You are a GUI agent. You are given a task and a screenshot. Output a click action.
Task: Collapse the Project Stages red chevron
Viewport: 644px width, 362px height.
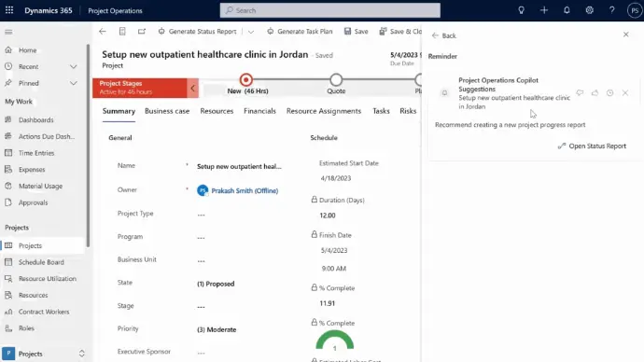tap(193, 88)
